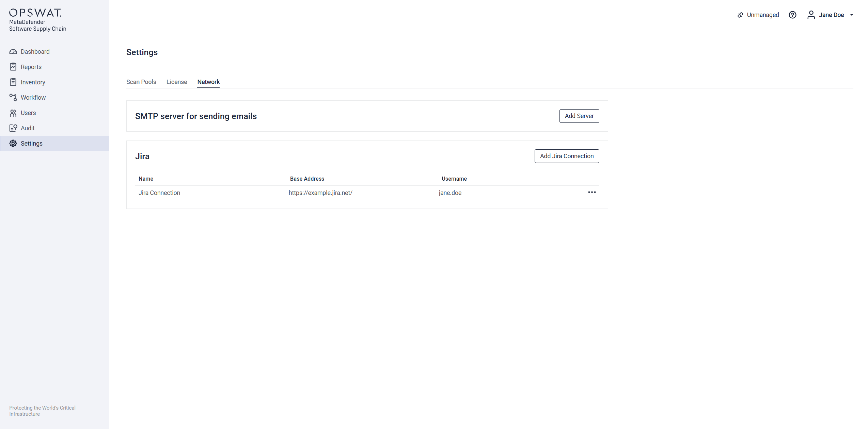Click the Settings gear icon
Image resolution: width=868 pixels, height=429 pixels.
(13, 143)
